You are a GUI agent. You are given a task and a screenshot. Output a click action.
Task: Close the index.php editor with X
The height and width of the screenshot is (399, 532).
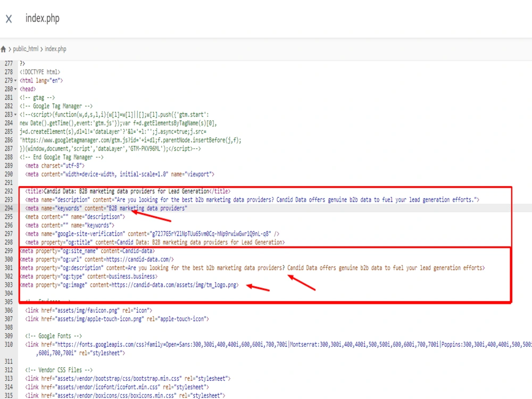9,19
